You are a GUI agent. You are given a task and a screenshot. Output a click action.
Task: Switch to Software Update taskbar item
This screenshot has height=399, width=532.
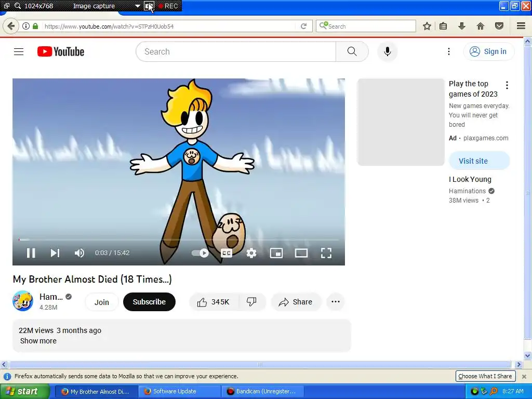[180, 391]
